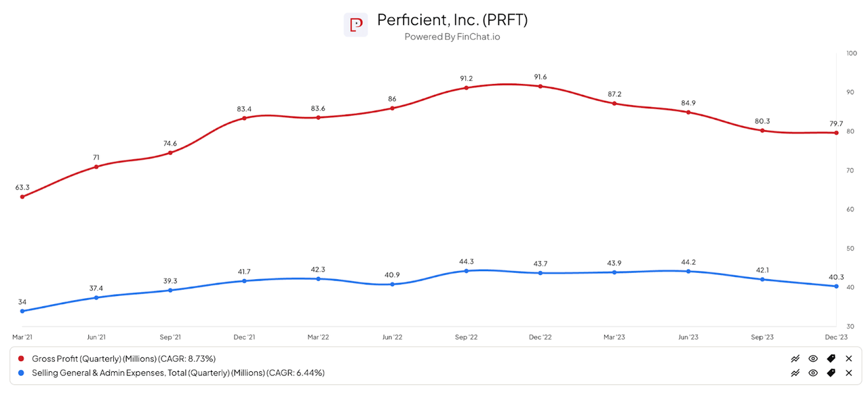This screenshot has width=868, height=399.
Task: Click the tag label icon for SG&A Expenses row
Action: coord(831,373)
